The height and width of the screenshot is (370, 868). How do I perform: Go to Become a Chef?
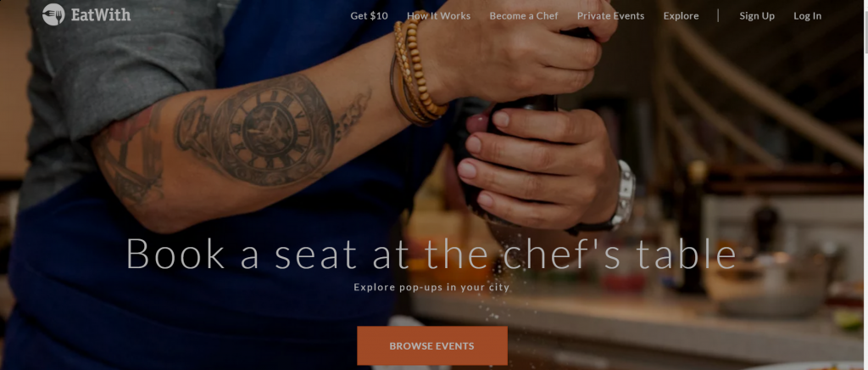[x=524, y=16]
